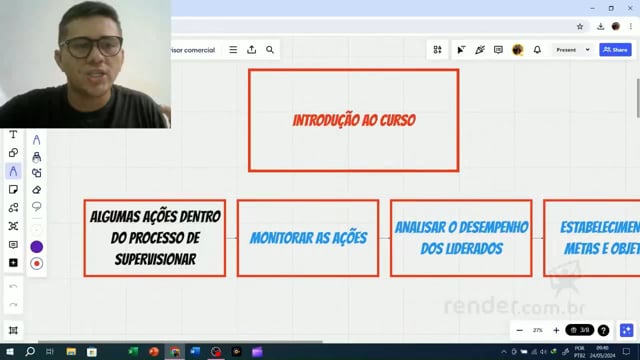
Task: Select 'Algumas ações dentro do processo' box
Action: click(x=155, y=238)
